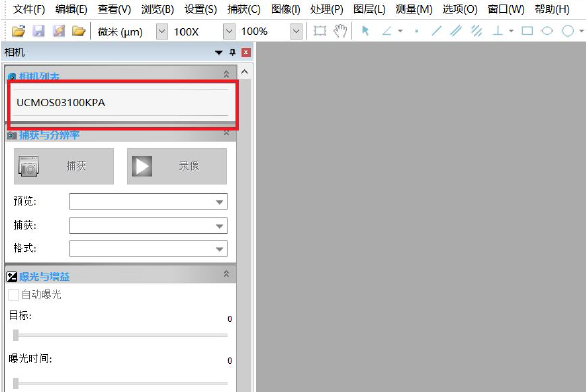Open file with the folder icon

18,31
